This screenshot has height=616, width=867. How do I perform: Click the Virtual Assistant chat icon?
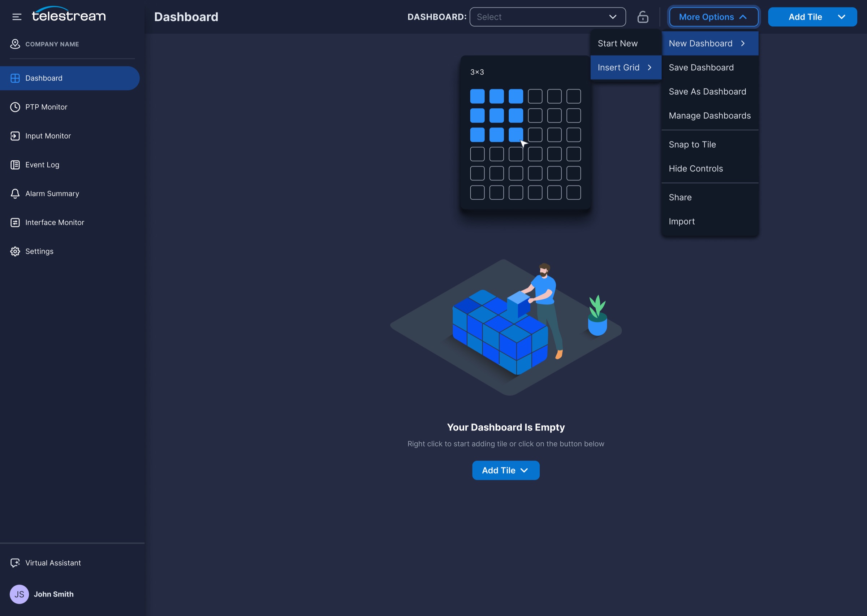15,563
